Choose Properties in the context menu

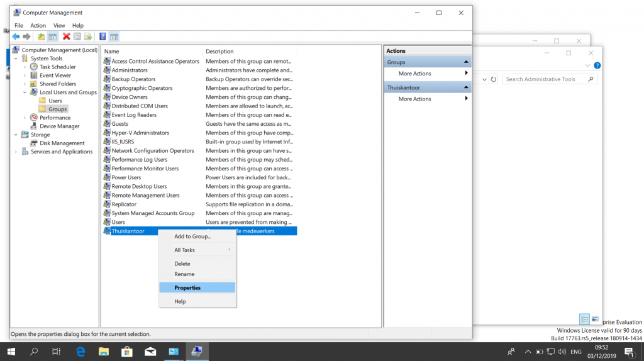pos(197,287)
